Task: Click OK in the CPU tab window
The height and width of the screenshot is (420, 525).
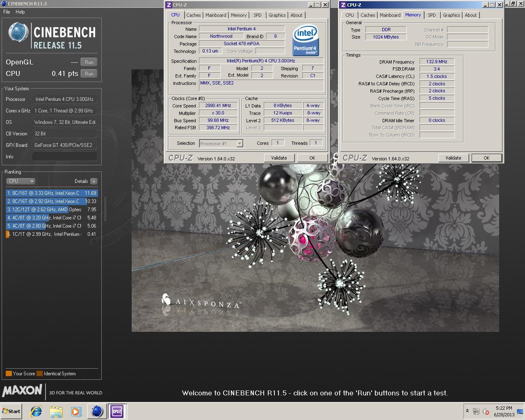Action: (312, 158)
